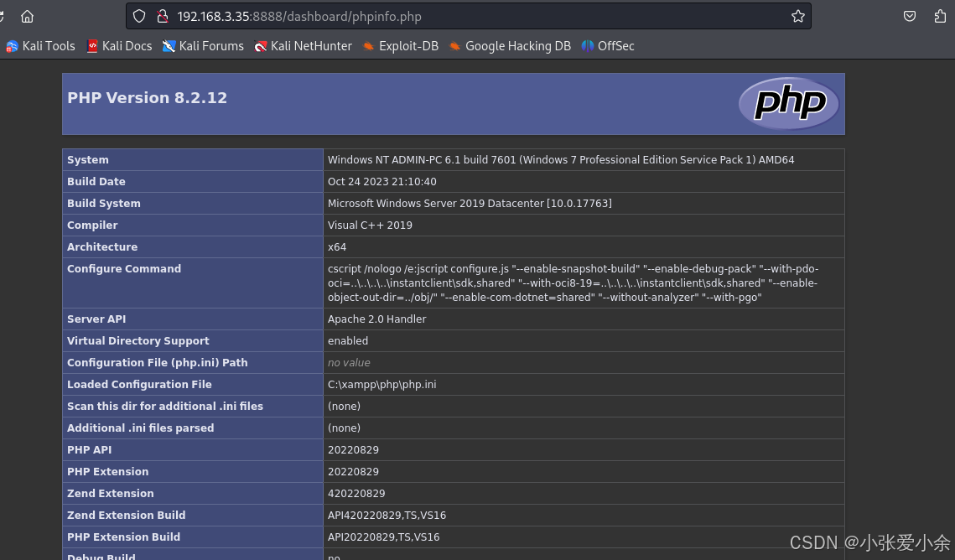Select the System row label

[x=88, y=159]
